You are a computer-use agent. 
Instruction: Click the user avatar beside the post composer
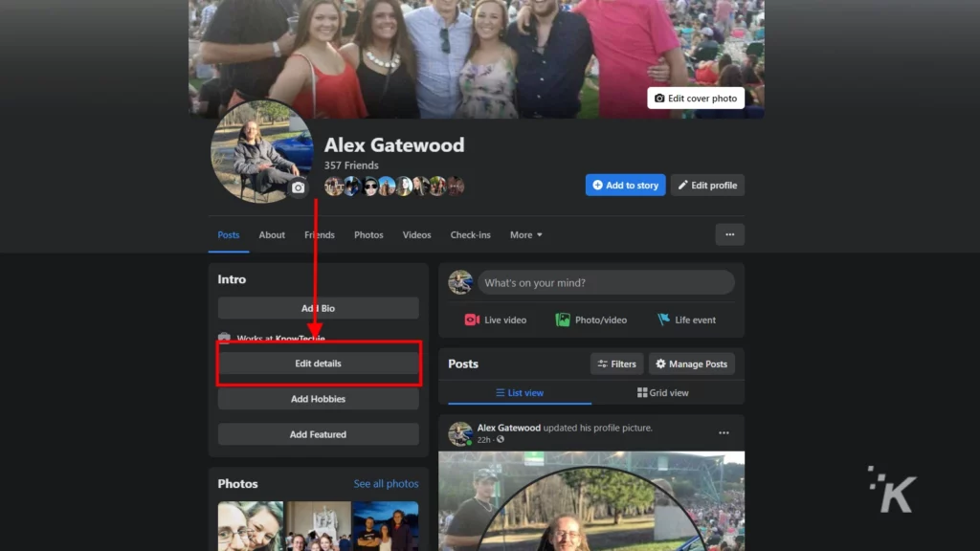click(x=460, y=282)
